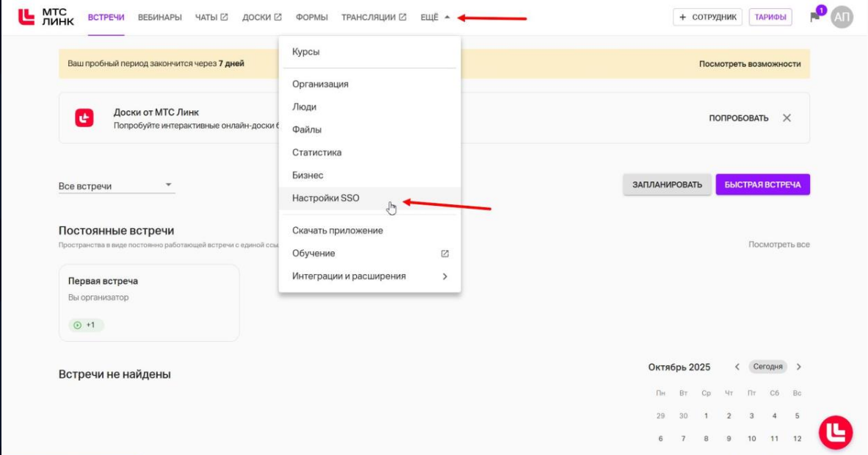Expand Интеграции и расширения submenu
The width and height of the screenshot is (868, 455).
pyautogui.click(x=369, y=276)
